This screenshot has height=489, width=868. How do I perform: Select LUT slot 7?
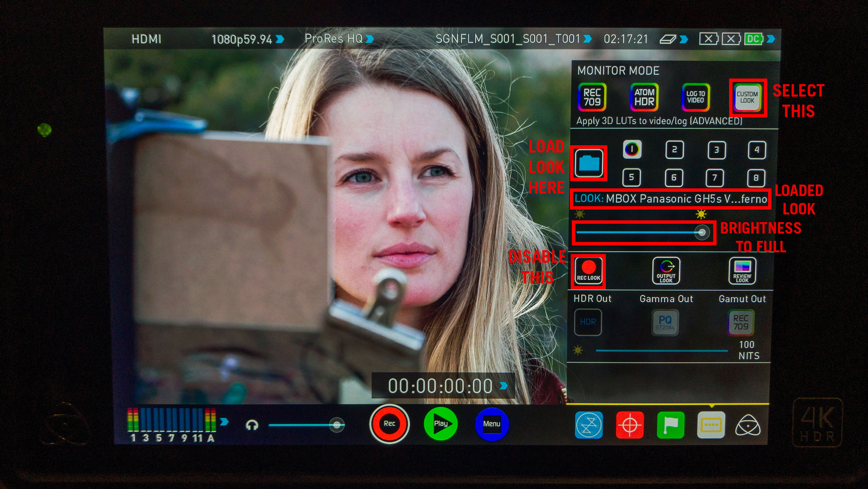pyautogui.click(x=715, y=178)
